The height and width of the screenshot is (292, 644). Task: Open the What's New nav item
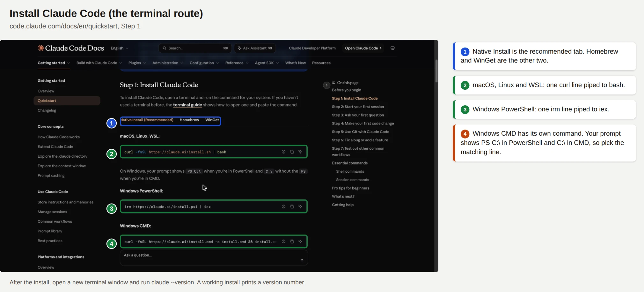pyautogui.click(x=296, y=63)
